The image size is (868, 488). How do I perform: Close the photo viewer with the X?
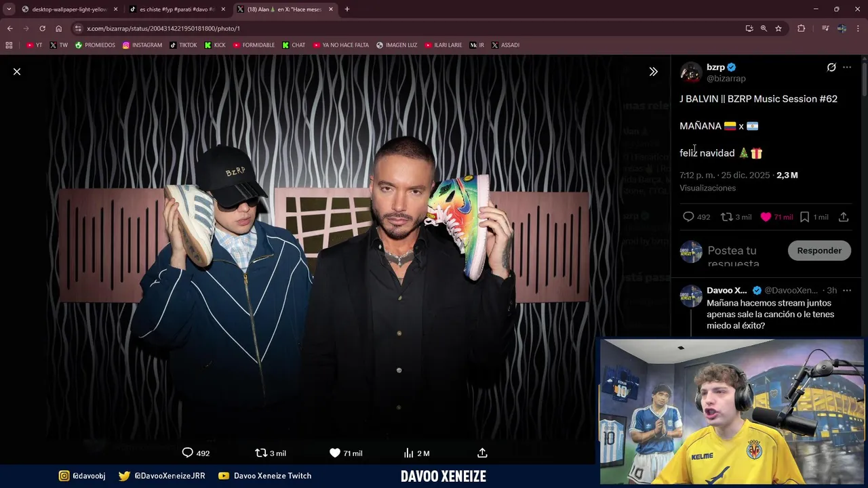(x=17, y=71)
